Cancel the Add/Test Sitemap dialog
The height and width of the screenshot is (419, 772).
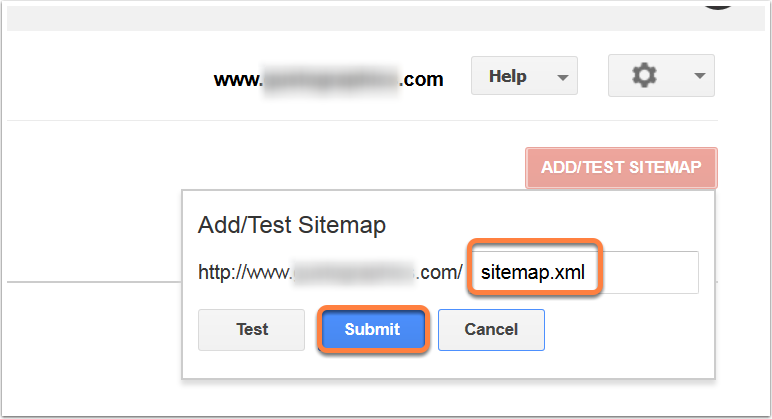pyautogui.click(x=491, y=329)
